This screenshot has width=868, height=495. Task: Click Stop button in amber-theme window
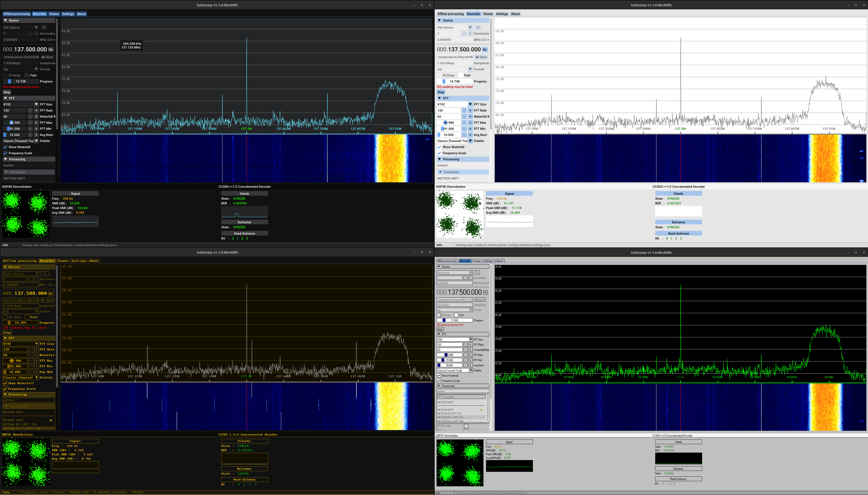tap(7, 333)
